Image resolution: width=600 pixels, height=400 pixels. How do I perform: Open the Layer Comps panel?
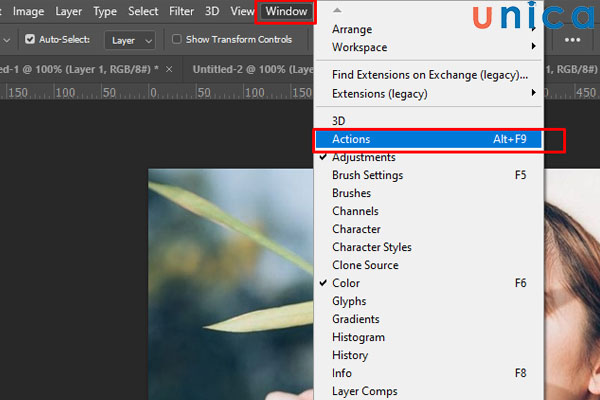pos(429,391)
